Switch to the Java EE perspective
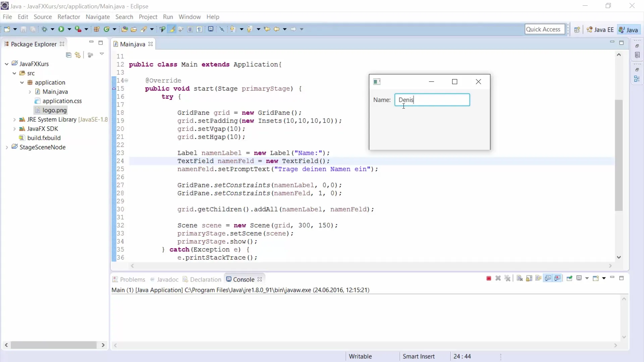This screenshot has height=362, width=644. coord(600,29)
